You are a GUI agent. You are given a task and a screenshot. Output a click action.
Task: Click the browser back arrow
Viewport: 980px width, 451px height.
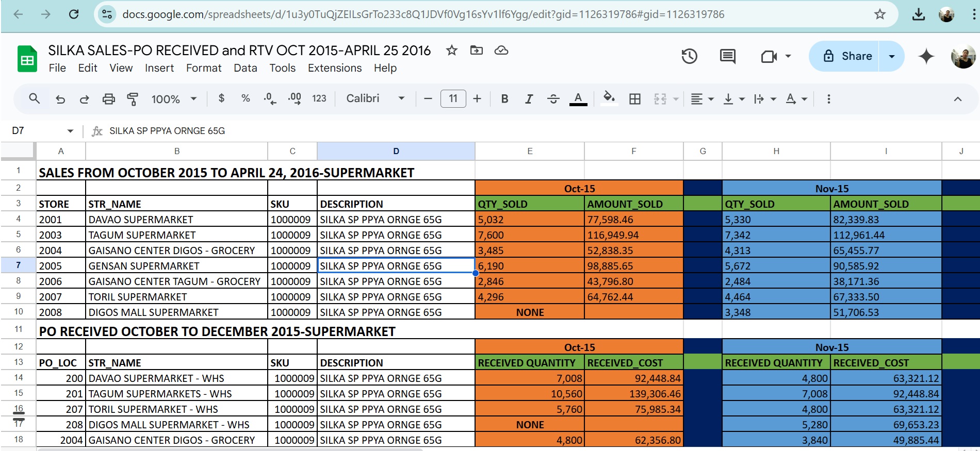click(19, 14)
